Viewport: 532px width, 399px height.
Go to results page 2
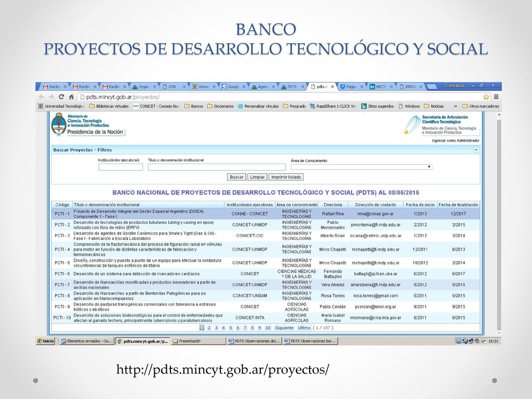pyautogui.click(x=209, y=328)
